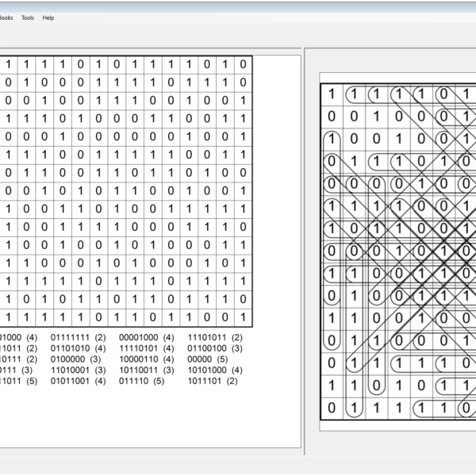Select the 10101000 (4) word entry
Screen dimensions: 476x476
[x=215, y=370]
